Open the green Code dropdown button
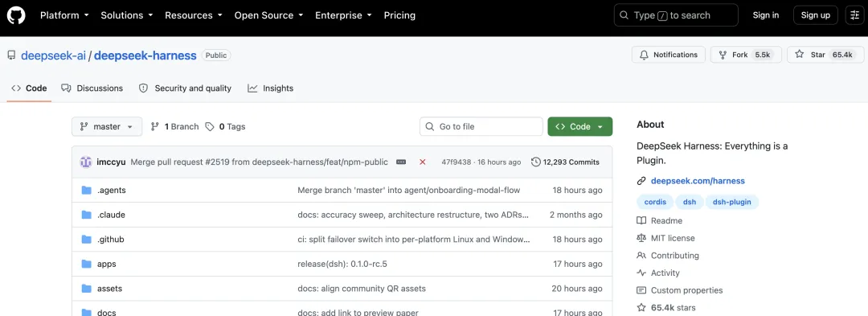868x316 pixels. [x=580, y=127]
